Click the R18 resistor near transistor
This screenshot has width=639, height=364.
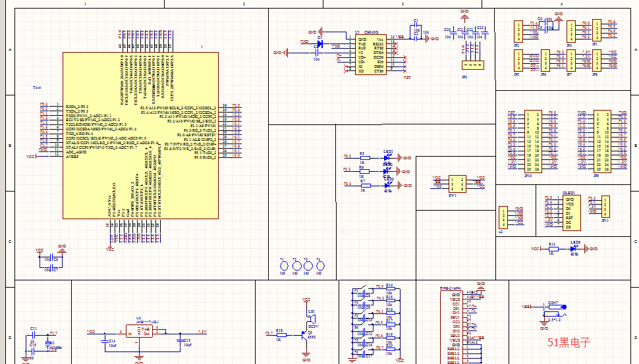tap(279, 334)
